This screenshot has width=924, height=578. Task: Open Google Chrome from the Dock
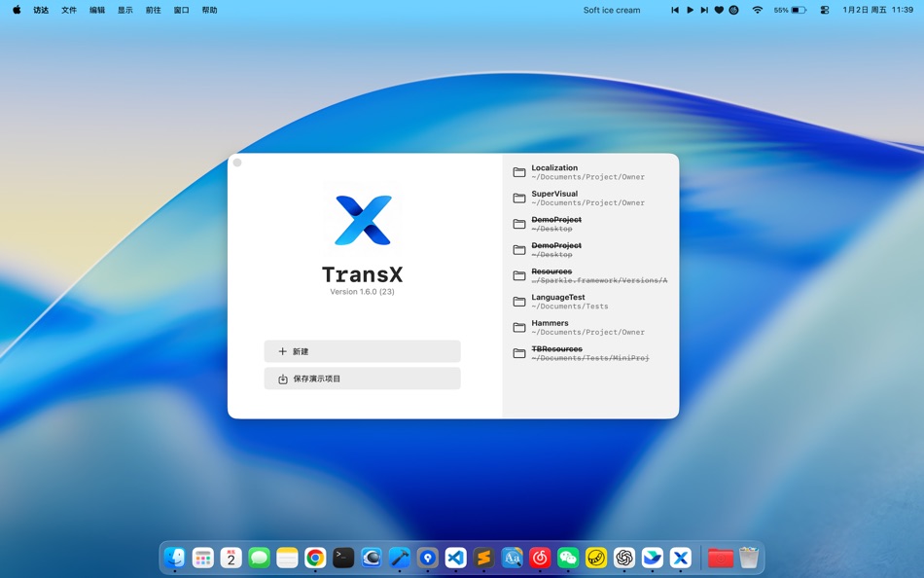coord(314,558)
